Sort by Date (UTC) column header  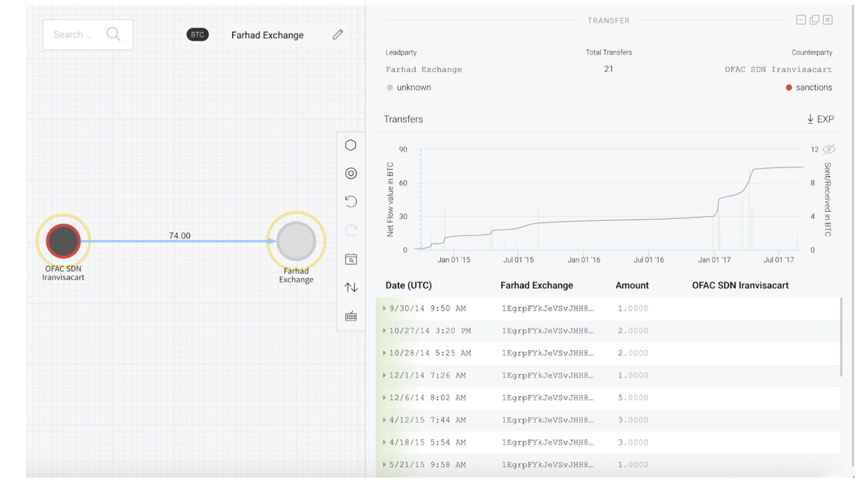[x=409, y=285]
